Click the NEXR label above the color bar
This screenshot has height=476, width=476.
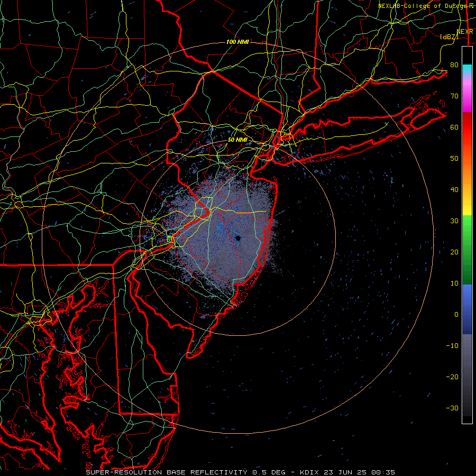[465, 32]
